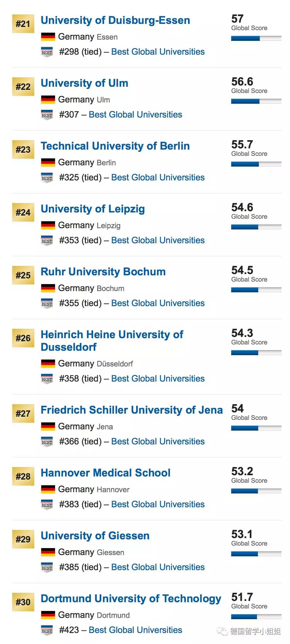Click the #25 gold rank badge
This screenshot has width=290, height=644.
tap(23, 275)
